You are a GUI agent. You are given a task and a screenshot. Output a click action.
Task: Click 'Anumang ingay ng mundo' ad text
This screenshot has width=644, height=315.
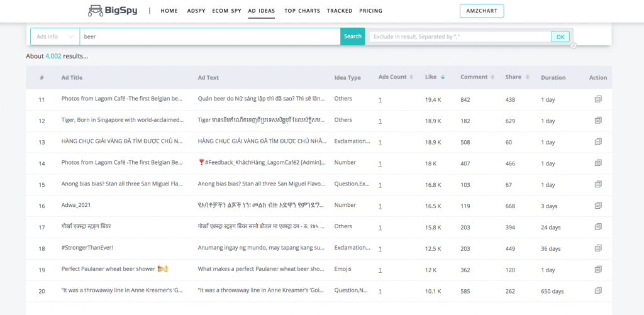[x=262, y=248]
